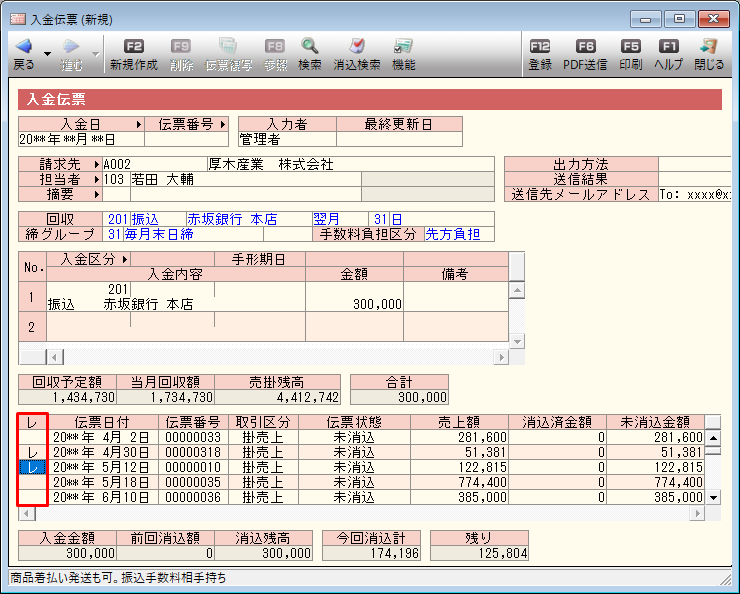Expand the 入金区分 column arrow
Image resolution: width=740 pixels, height=594 pixels.
click(x=125, y=259)
